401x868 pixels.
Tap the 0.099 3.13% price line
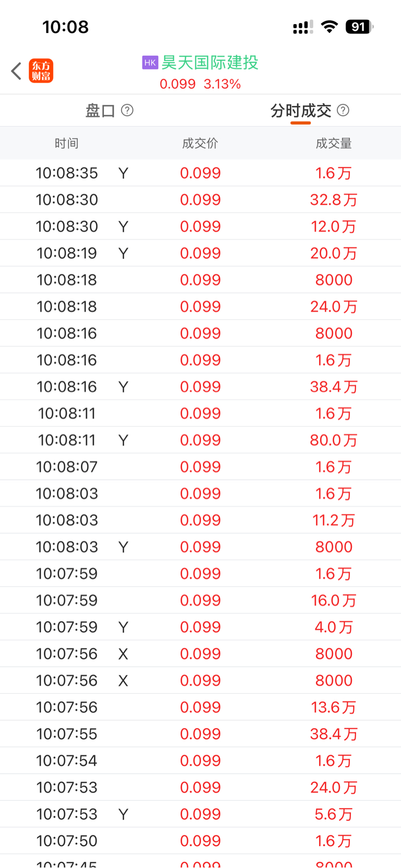(x=200, y=84)
